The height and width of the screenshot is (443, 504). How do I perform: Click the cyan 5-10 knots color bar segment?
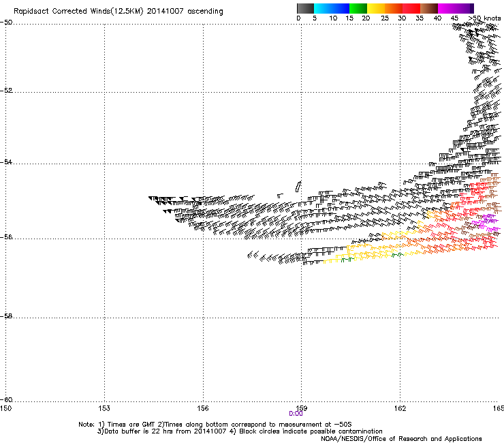[x=323, y=8]
